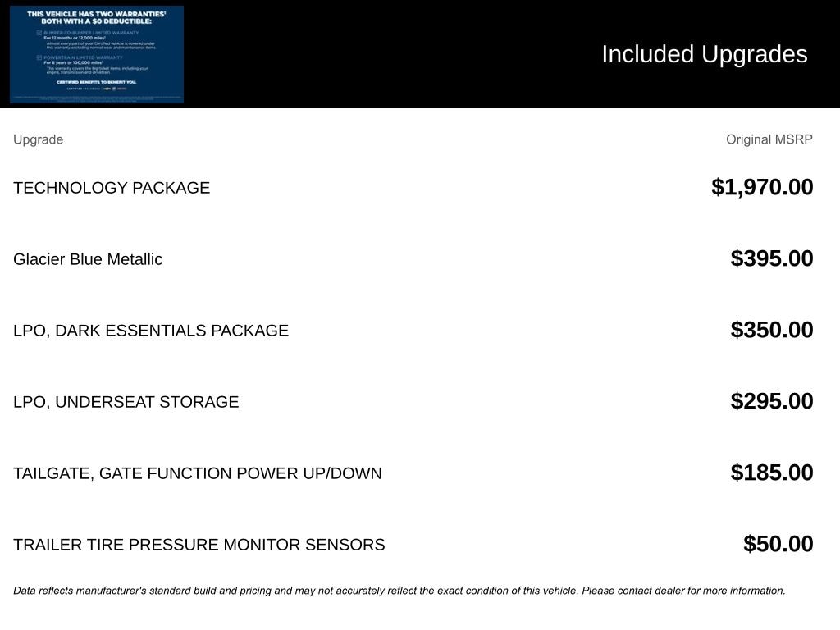Select the TAILGATE, GATE FUNCTION POWER UP/DOWN entry

tap(198, 473)
